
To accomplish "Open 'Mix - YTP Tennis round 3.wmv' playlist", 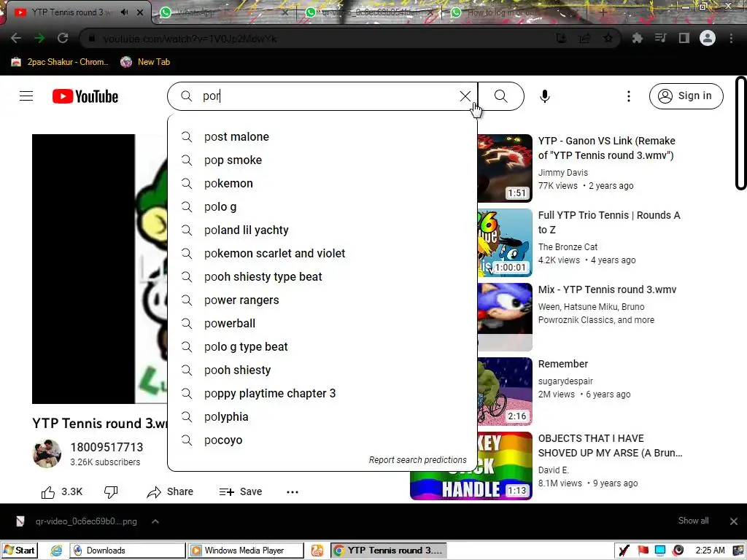I will [x=607, y=289].
